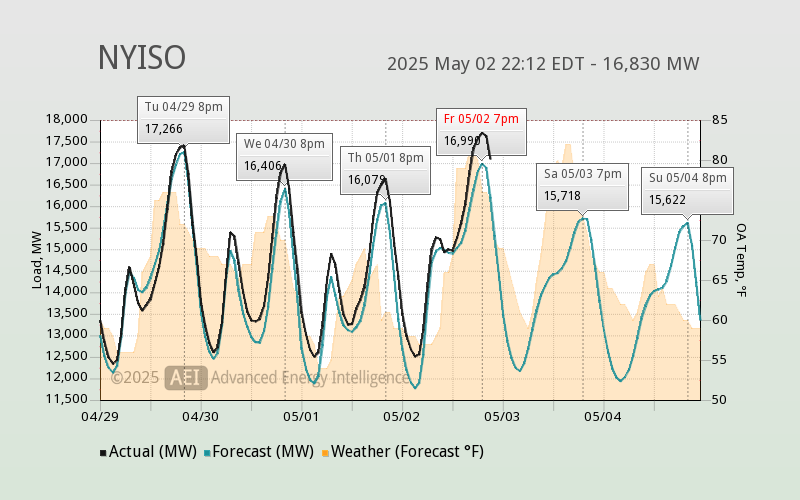Click the NYISO chart title

(x=142, y=58)
